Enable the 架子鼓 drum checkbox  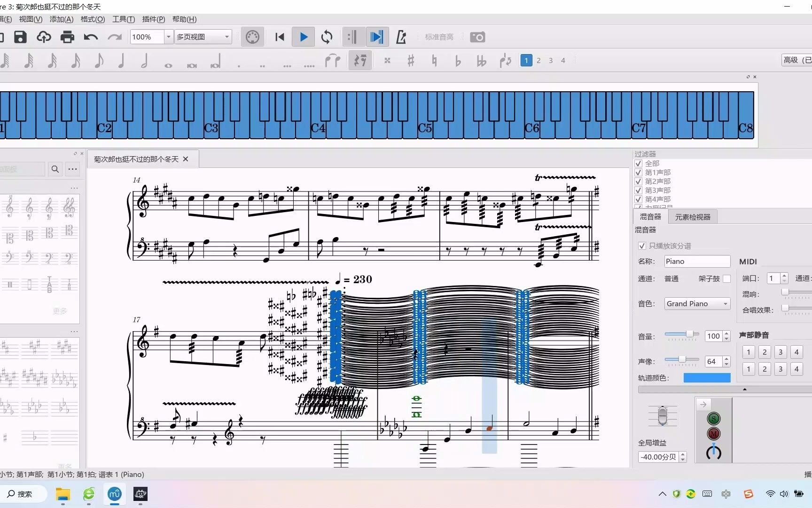coord(726,278)
